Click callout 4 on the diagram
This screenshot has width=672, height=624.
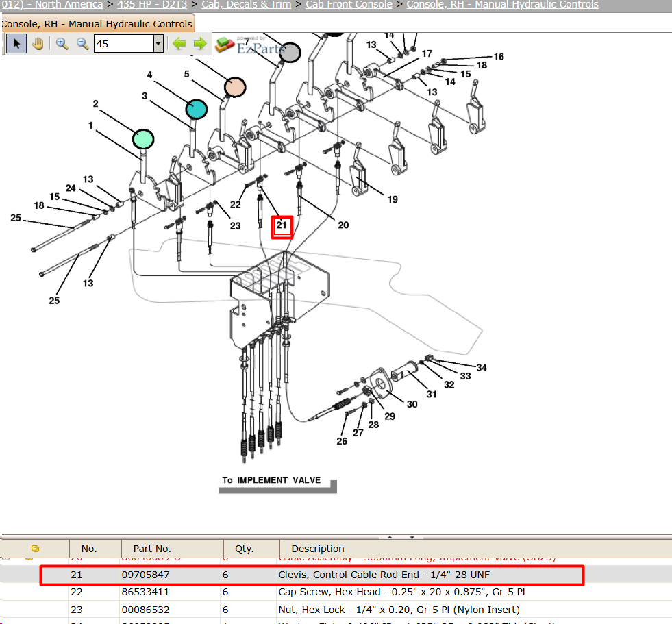tap(149, 75)
